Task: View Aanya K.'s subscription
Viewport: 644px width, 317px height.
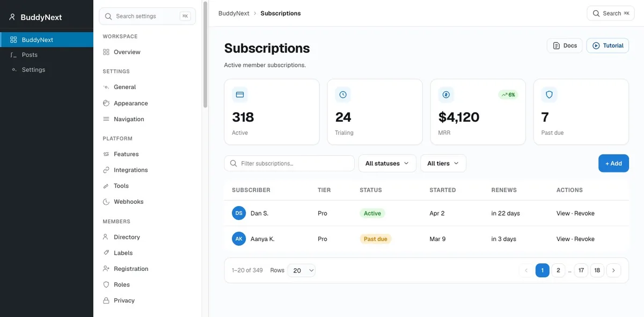Action: coord(563,239)
